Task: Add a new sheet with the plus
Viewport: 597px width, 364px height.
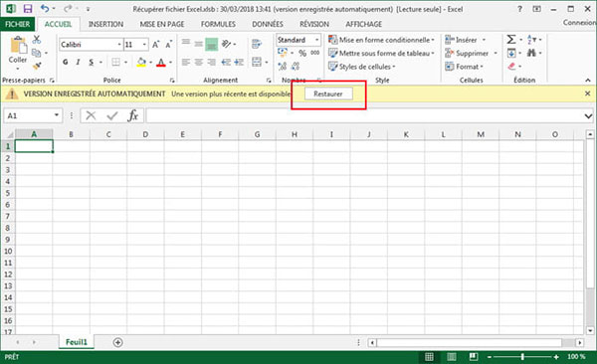Action: coord(118,342)
